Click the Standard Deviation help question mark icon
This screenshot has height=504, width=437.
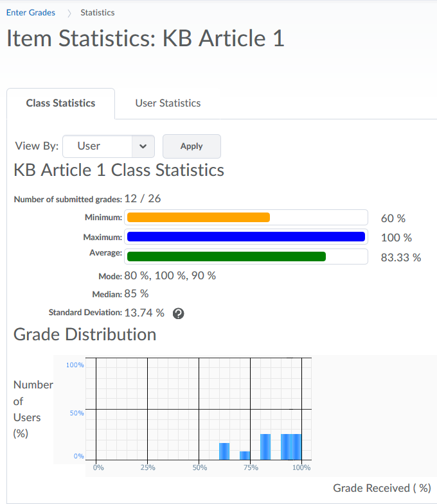click(x=179, y=313)
